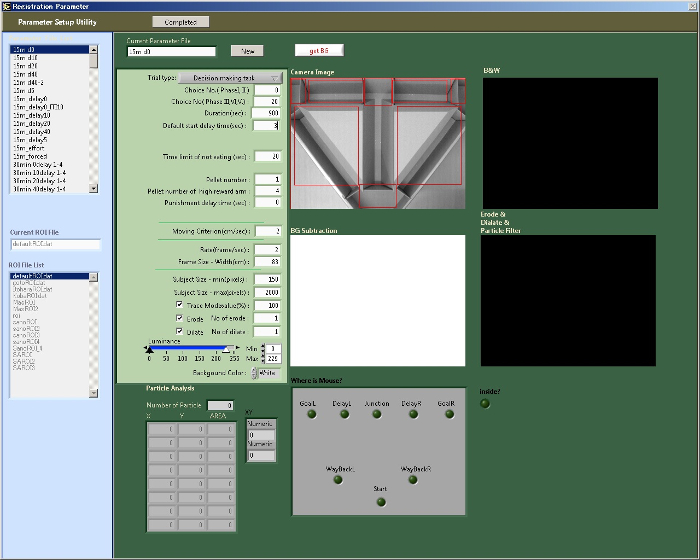Viewport: 700px width, 560px height.
Task: Click the GoalR indicator light
Action: [x=447, y=413]
